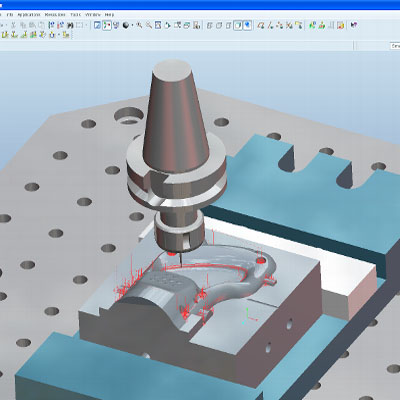
Task: Click the binoculars Find icon
Action: click(70, 25)
